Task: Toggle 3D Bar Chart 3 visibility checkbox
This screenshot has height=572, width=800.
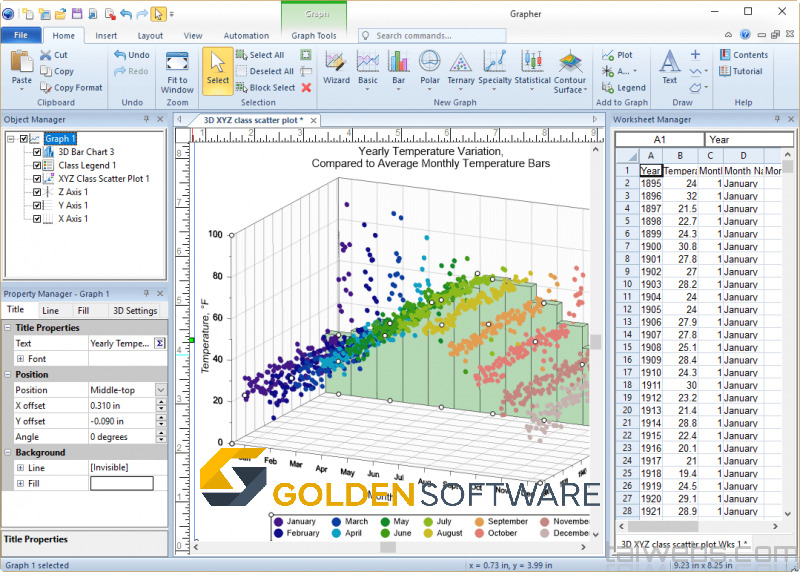Action: 37,152
